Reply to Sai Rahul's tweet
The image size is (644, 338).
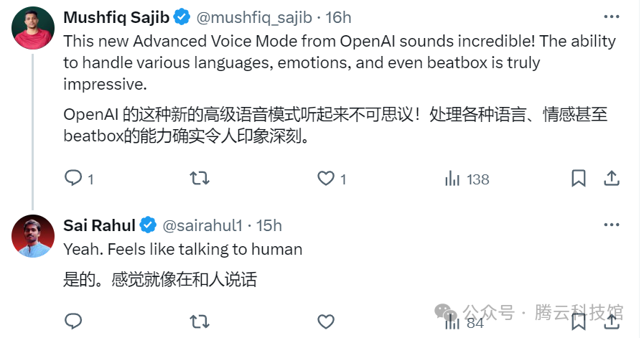pyautogui.click(x=73, y=321)
